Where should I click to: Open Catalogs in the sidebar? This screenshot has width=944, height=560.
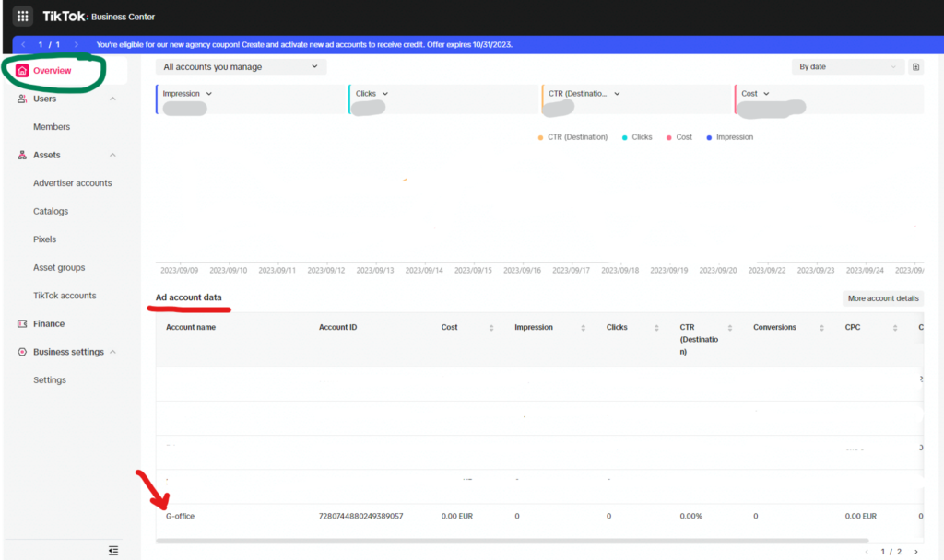coord(51,211)
